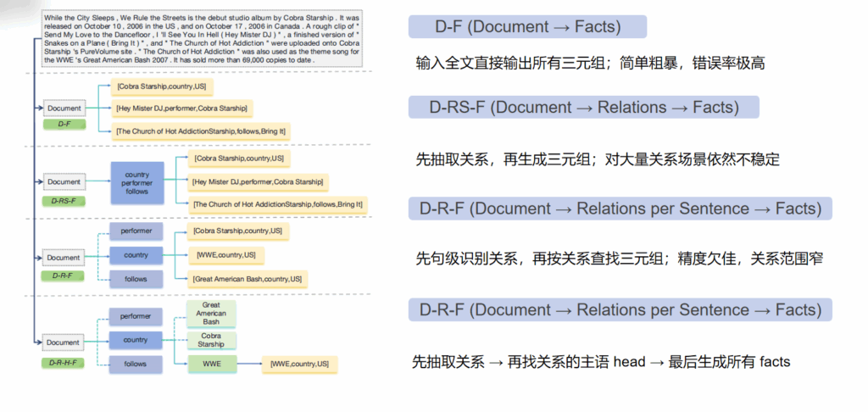This screenshot has height=412, width=868.
Task: Select the combined "country performer follows" relations box
Action: [x=136, y=183]
